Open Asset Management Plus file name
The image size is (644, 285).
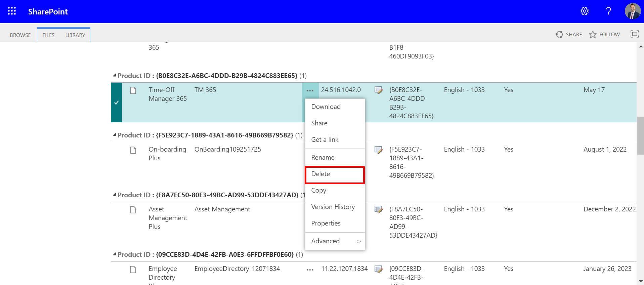point(168,218)
